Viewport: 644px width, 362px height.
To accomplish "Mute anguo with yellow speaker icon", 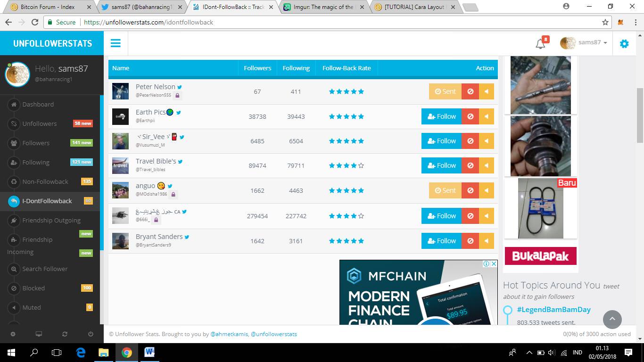I will tap(486, 190).
